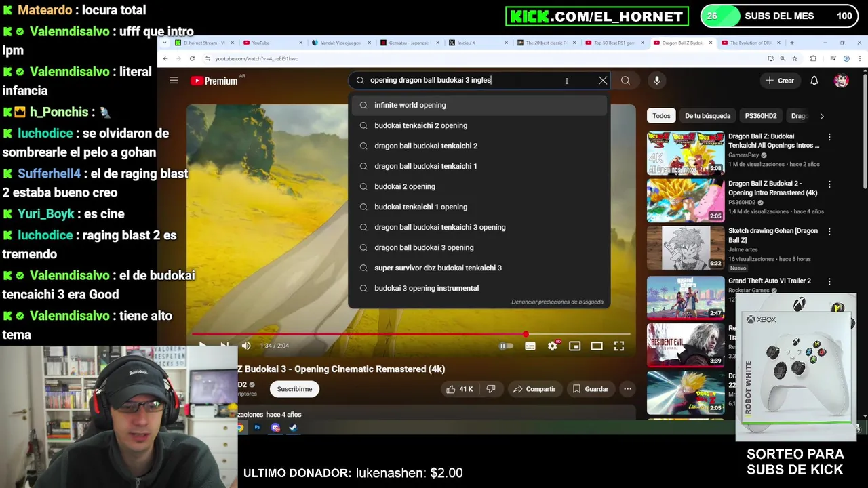Click the YouTube Premium logo

click(x=214, y=81)
